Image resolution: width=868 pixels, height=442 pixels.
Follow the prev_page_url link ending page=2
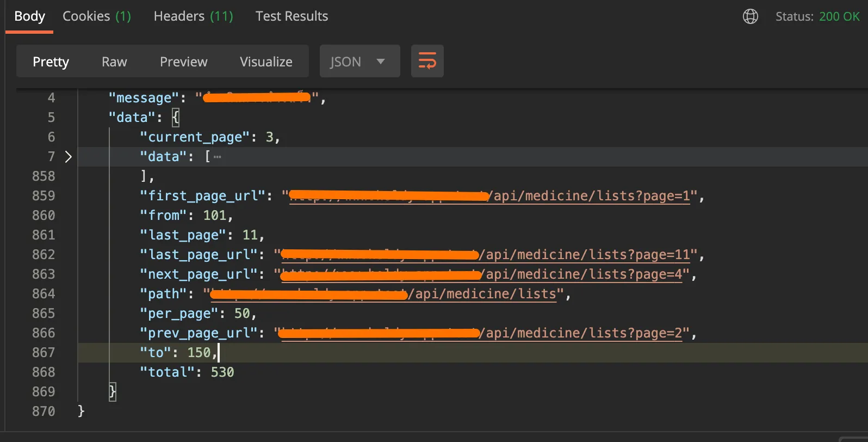click(x=583, y=333)
